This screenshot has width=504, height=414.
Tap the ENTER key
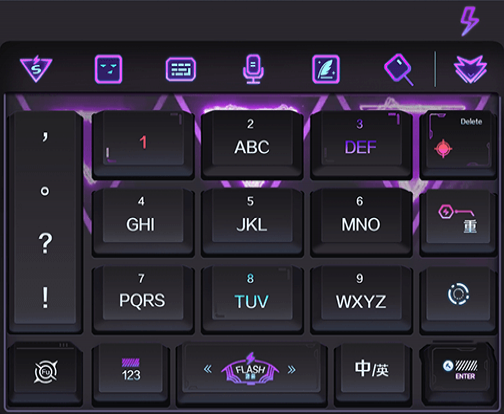click(x=458, y=373)
